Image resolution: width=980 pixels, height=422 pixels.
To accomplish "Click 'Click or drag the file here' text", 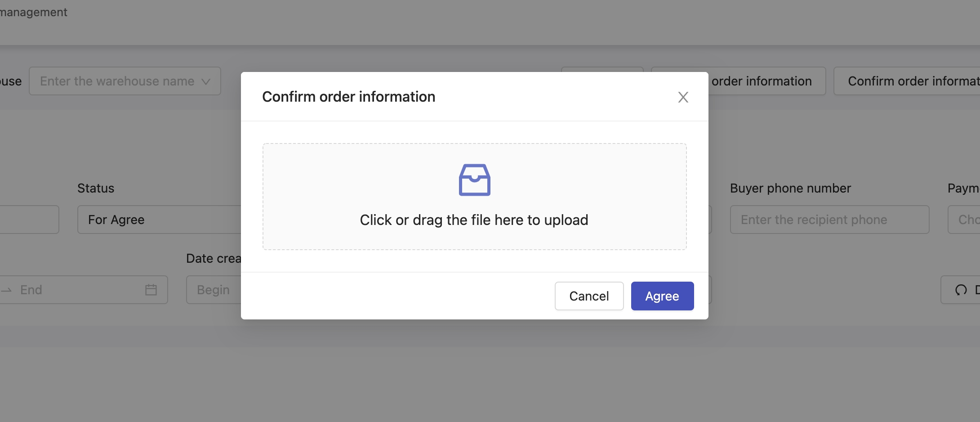I will click(x=474, y=220).
